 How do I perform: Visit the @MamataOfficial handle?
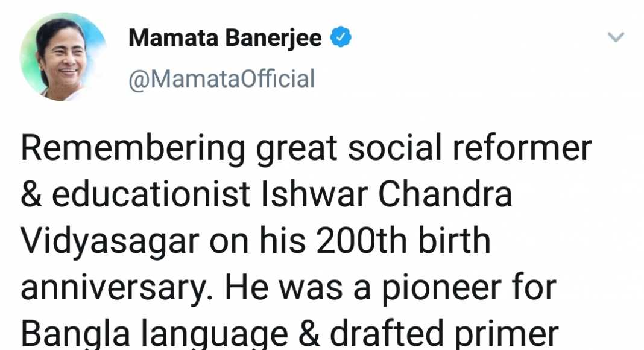click(x=221, y=79)
